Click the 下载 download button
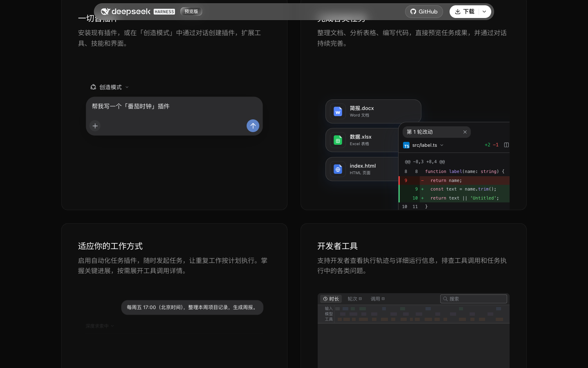Screen dimensions: 588x368 coord(465,11)
